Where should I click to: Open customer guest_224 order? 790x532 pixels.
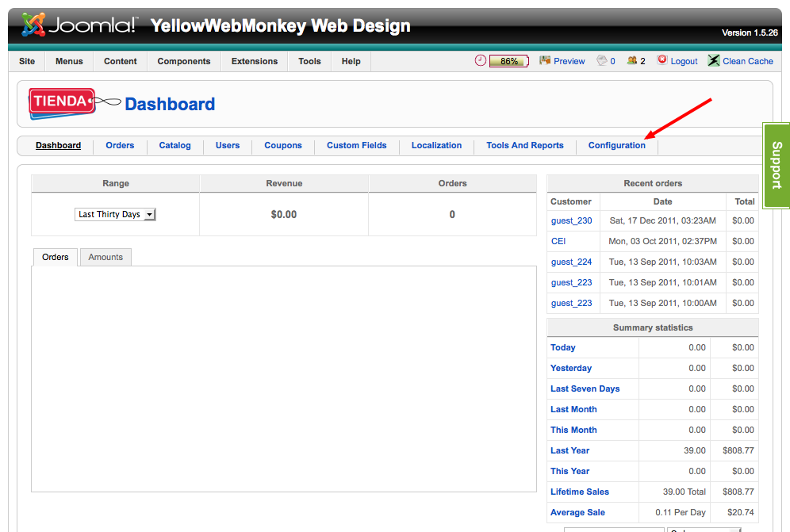tap(571, 262)
